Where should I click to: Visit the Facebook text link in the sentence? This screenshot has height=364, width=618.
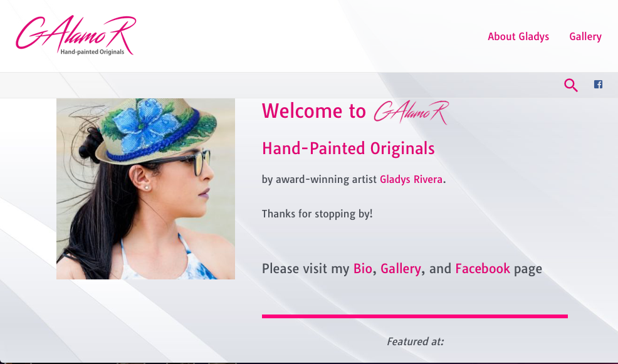click(x=483, y=269)
